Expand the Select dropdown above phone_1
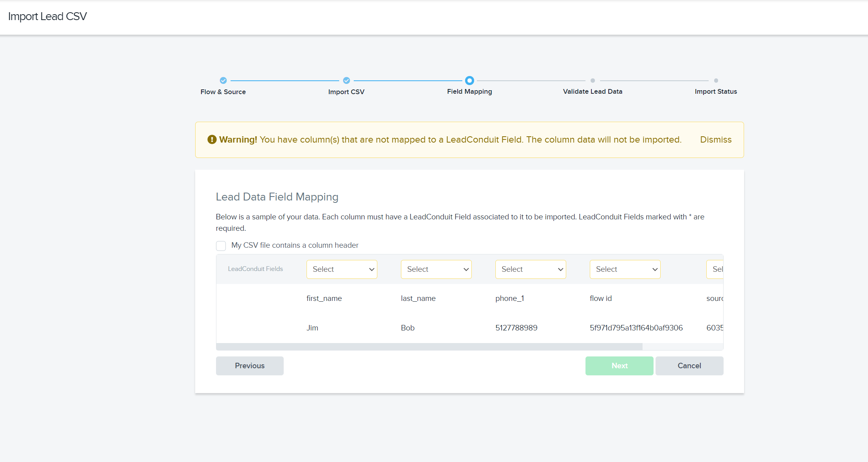The width and height of the screenshot is (868, 462). click(x=530, y=269)
